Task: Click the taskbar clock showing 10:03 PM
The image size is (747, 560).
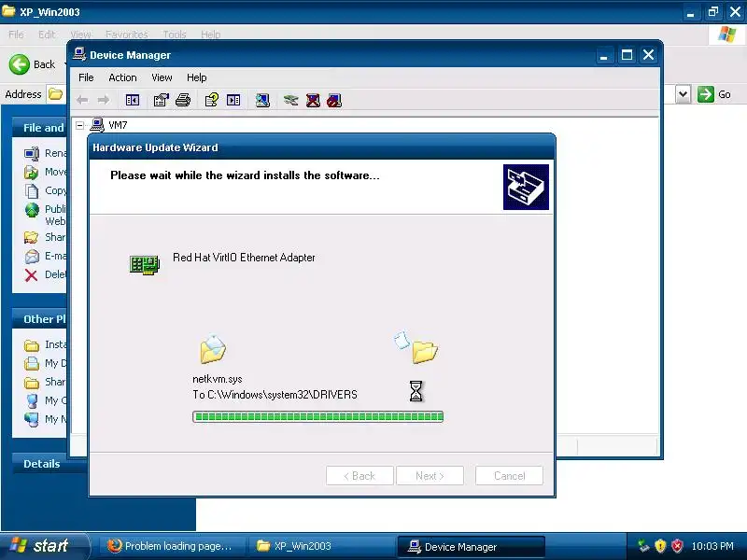Action: [x=712, y=546]
